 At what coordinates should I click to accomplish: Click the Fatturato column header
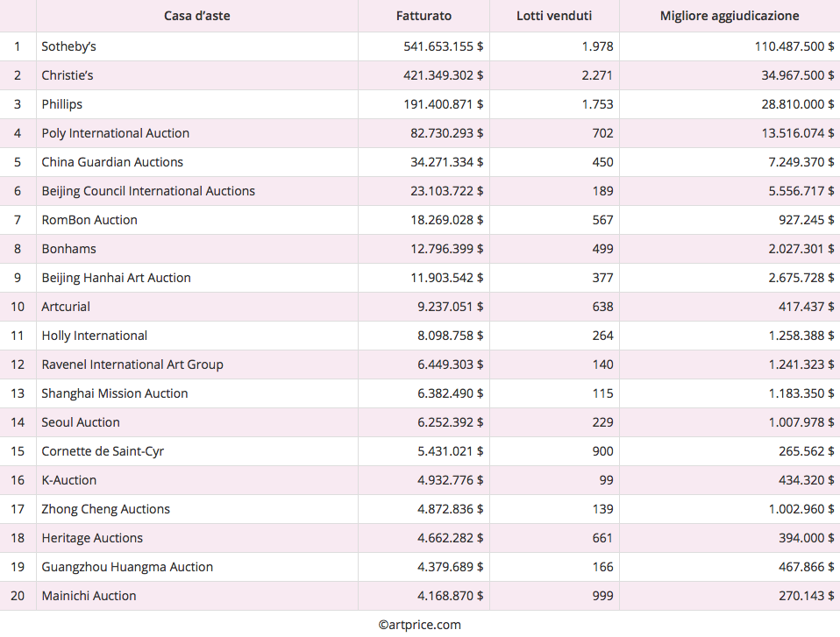tap(424, 16)
